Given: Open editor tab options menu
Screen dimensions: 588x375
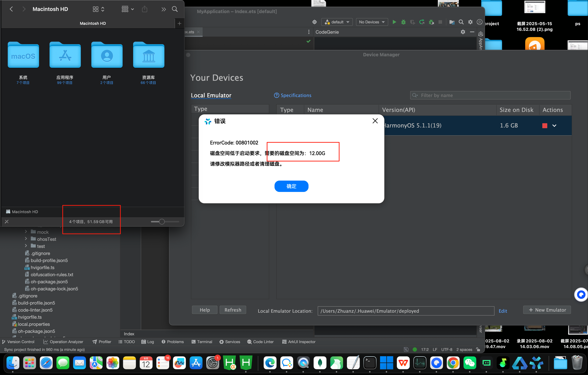Looking at the screenshot, I should click(x=309, y=32).
